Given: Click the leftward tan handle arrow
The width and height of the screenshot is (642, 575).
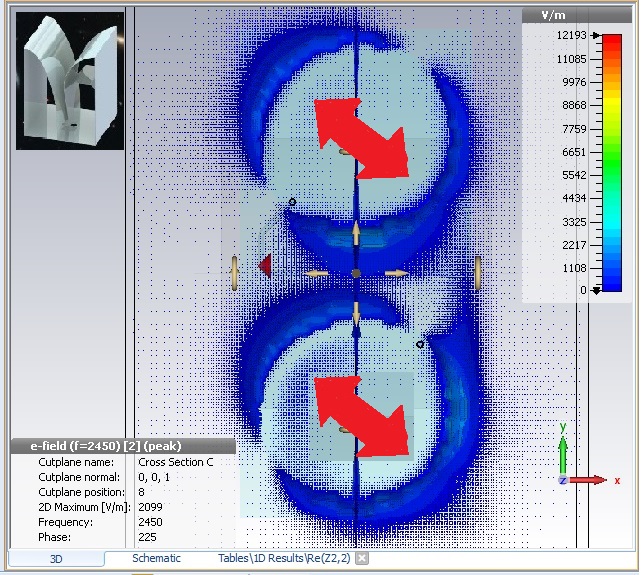Looking at the screenshot, I should click(316, 274).
